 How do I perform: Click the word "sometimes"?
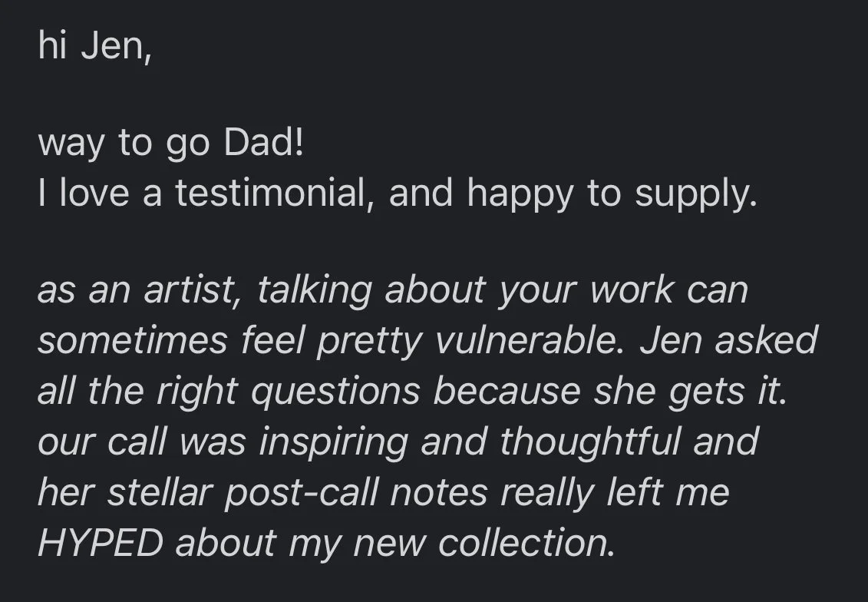coord(133,340)
